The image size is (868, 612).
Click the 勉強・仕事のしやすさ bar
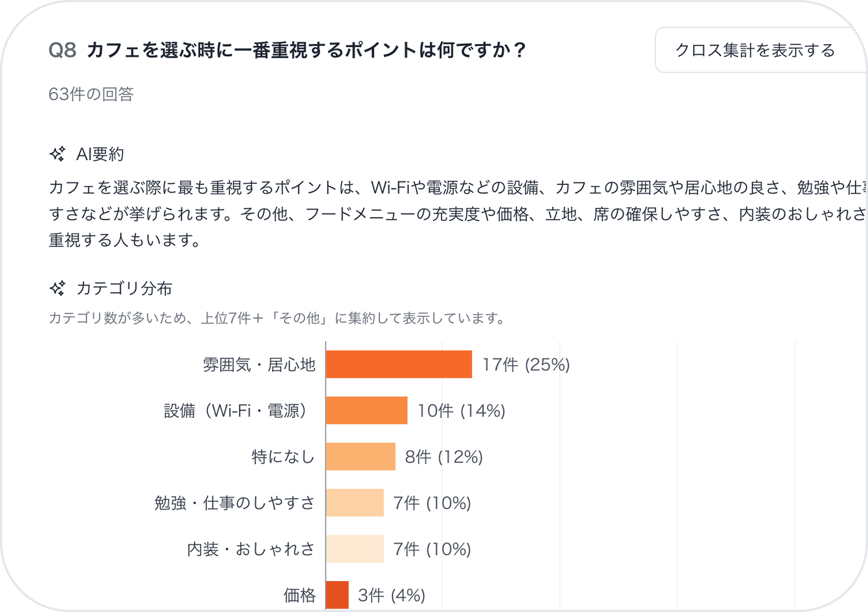click(x=355, y=503)
